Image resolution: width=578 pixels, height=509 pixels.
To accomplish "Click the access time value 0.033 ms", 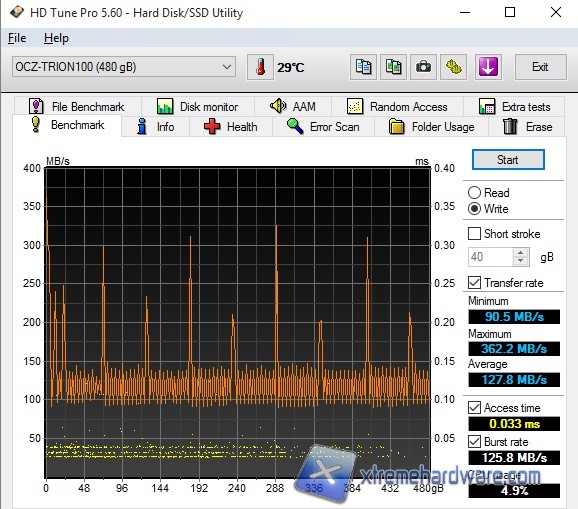I will (x=514, y=424).
